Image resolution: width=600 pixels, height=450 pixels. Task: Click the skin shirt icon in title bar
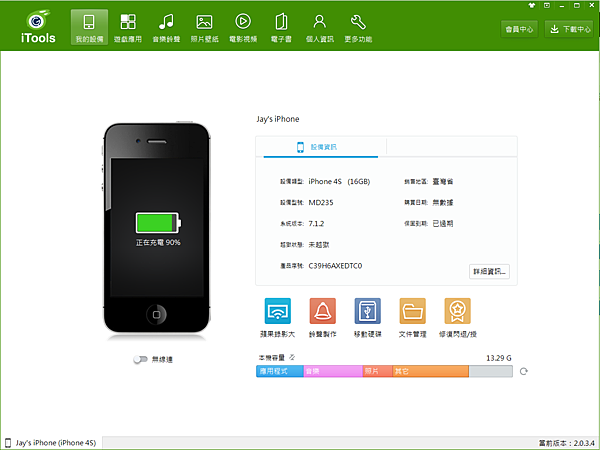532,5
